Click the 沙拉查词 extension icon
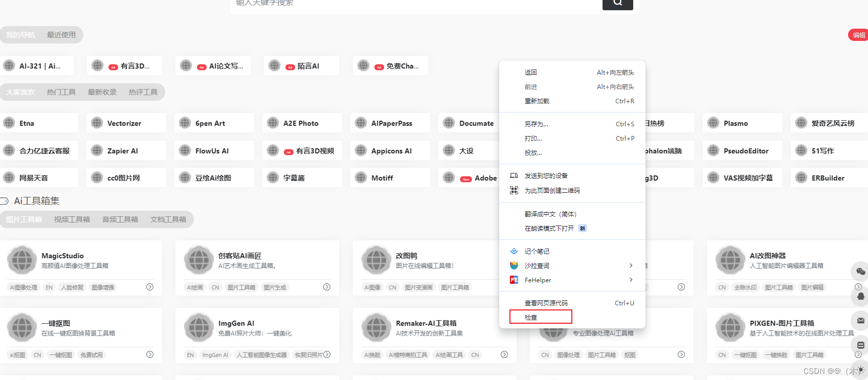868x380 pixels. pyautogui.click(x=514, y=265)
